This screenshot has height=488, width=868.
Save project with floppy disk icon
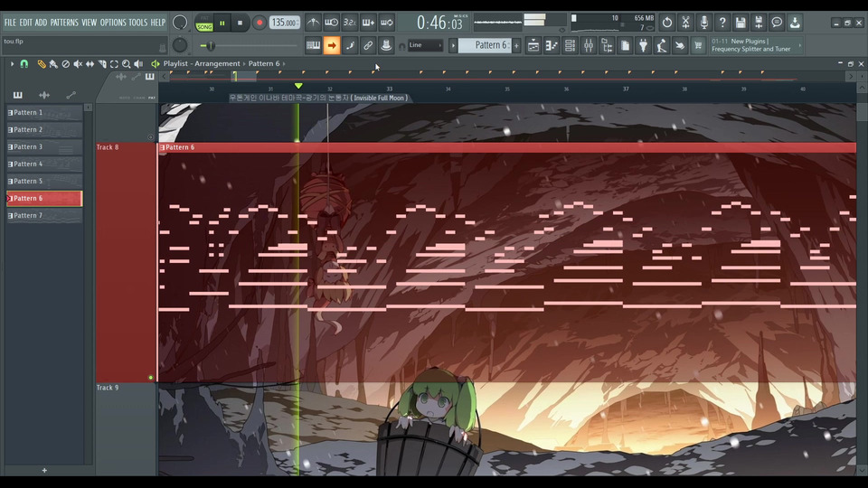pyautogui.click(x=741, y=23)
